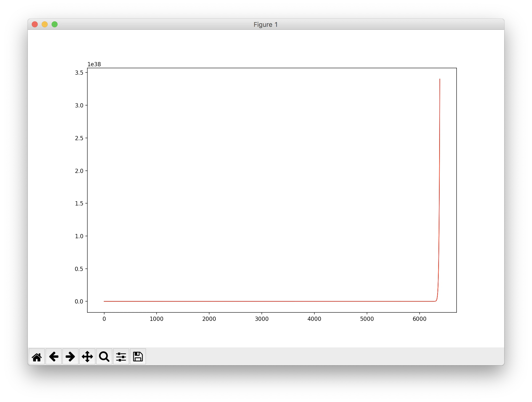Go forward to next view arrow
The height and width of the screenshot is (402, 532).
[70, 357]
